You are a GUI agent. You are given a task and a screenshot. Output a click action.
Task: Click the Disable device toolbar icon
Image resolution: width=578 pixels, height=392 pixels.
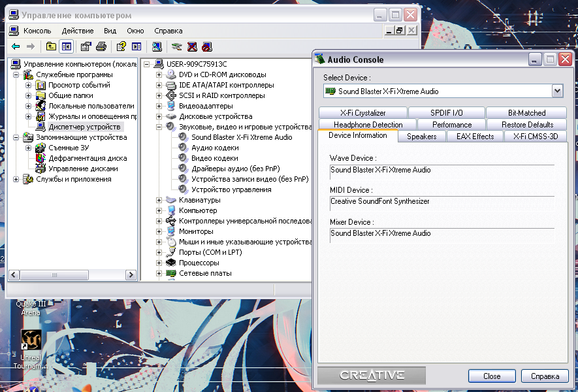207,46
